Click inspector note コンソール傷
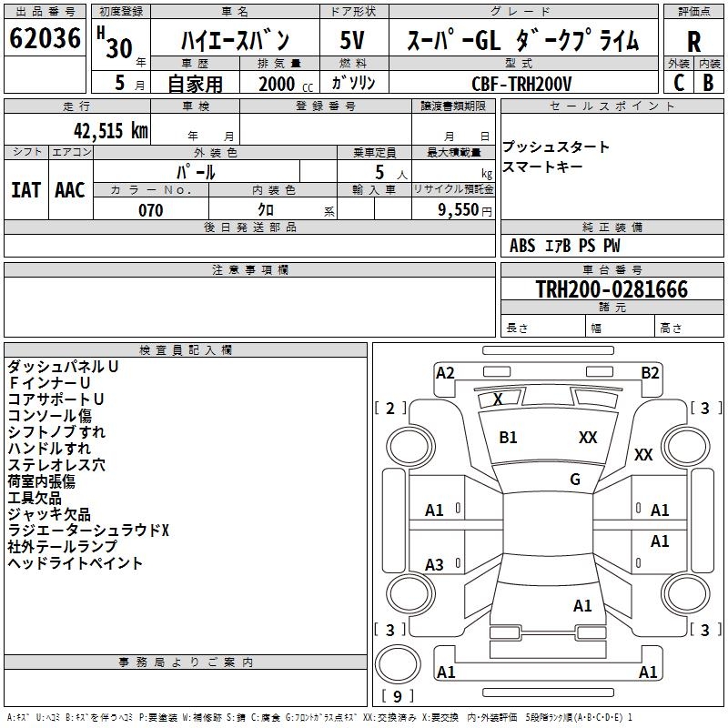Viewport: 728px width, 728px height. pos(50,416)
